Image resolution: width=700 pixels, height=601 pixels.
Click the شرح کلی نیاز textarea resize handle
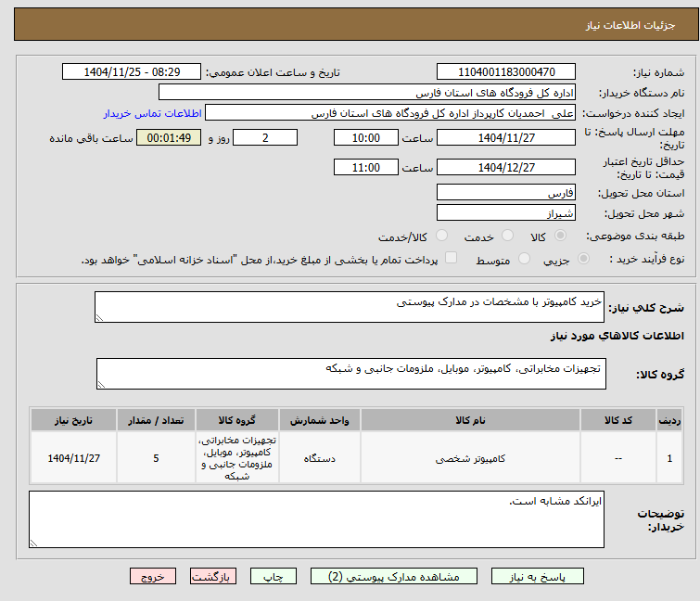[x=99, y=318]
